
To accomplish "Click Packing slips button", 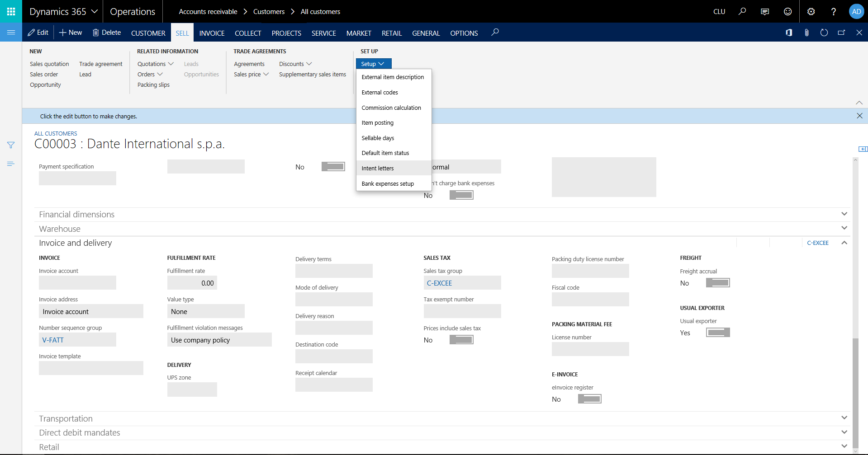I will click(153, 84).
